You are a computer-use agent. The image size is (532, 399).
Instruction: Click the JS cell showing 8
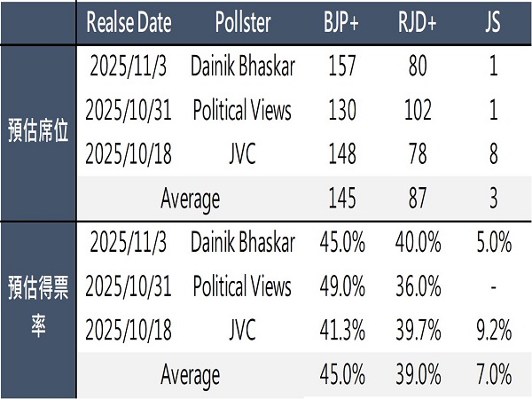(493, 154)
